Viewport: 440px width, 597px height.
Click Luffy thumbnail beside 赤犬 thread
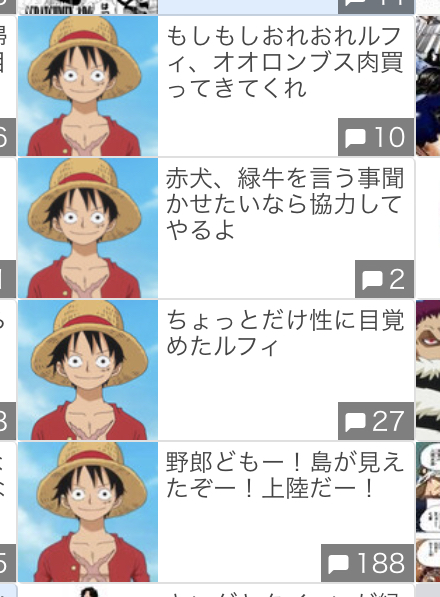click(88, 228)
